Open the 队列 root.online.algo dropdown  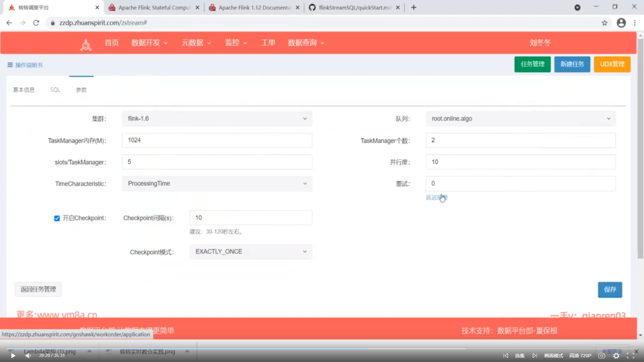[521, 119]
